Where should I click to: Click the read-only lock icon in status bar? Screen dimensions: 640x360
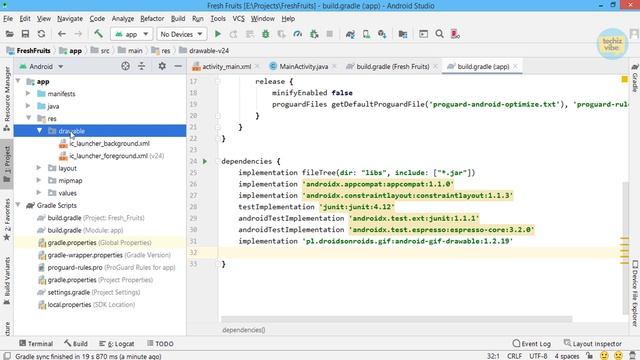pyautogui.click(x=589, y=356)
